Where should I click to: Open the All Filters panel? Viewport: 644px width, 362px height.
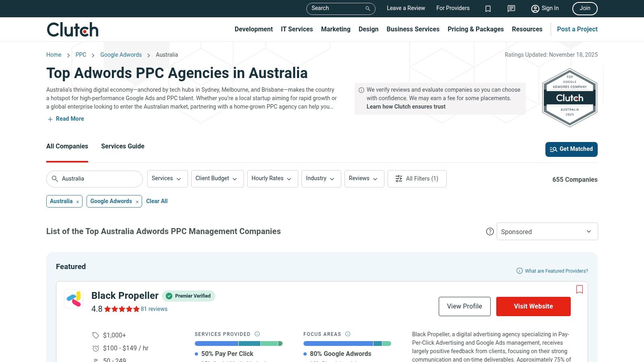click(417, 179)
